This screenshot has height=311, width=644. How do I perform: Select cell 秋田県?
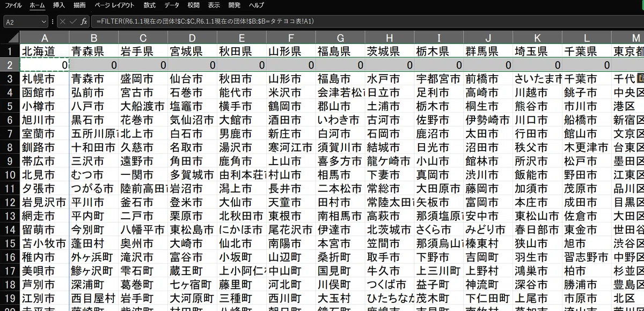click(x=241, y=51)
